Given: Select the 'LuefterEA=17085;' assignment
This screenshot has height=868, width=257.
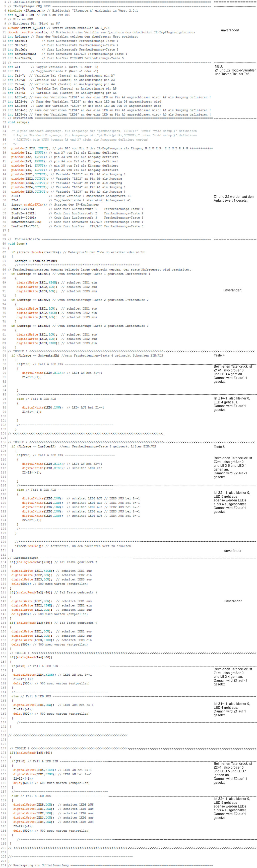Looking at the screenshot, I should coord(26,226).
